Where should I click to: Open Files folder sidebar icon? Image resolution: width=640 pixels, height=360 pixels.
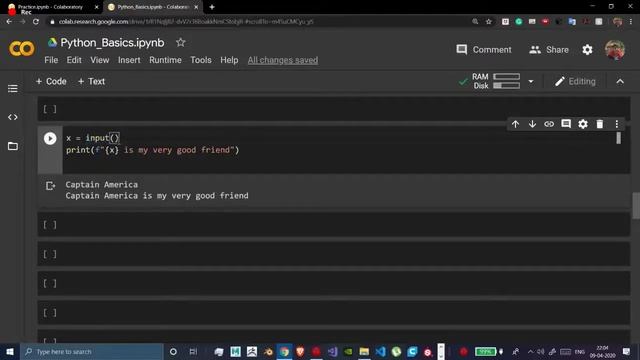13,146
